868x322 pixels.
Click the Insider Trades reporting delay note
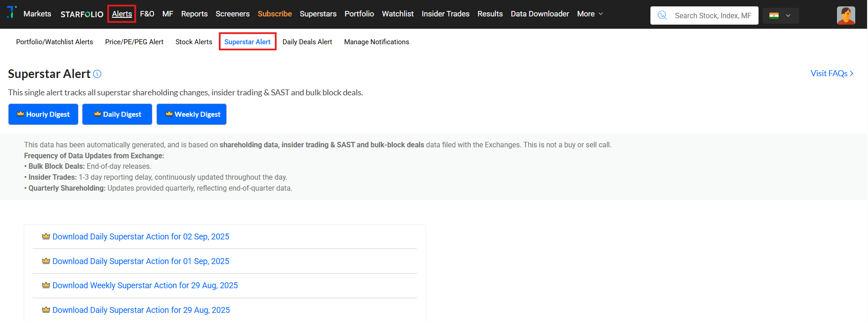tap(156, 177)
